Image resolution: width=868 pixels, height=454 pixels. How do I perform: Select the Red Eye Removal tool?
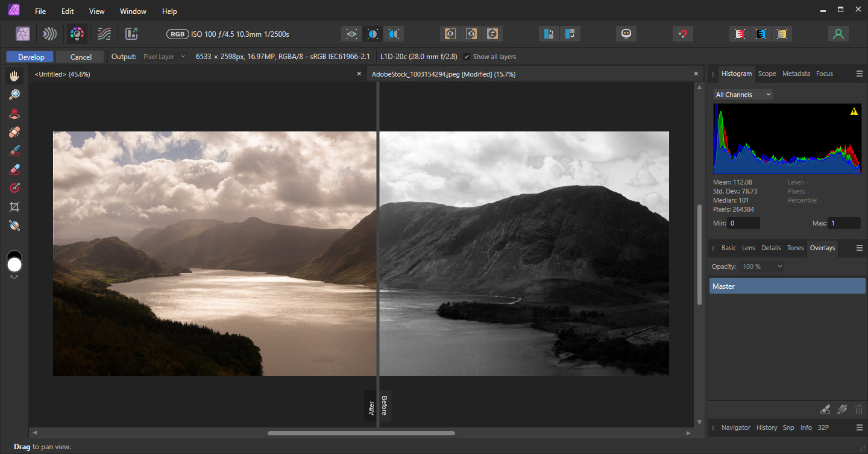[x=14, y=113]
